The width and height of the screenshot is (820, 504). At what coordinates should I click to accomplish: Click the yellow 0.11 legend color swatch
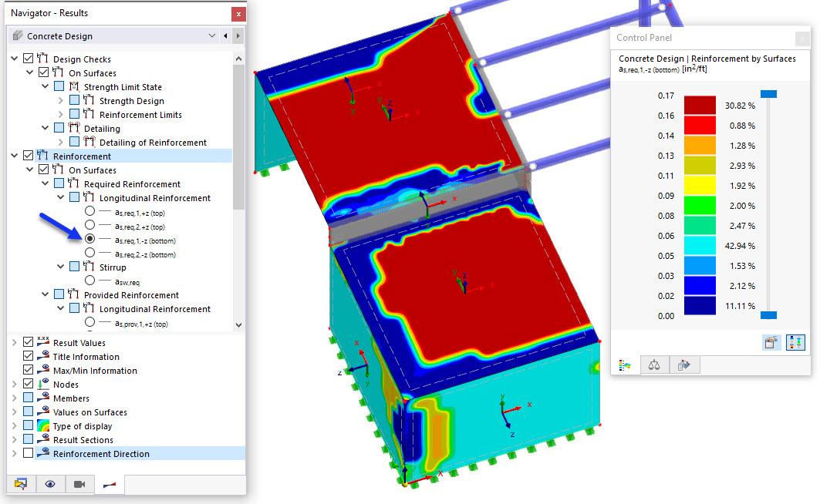click(x=700, y=186)
